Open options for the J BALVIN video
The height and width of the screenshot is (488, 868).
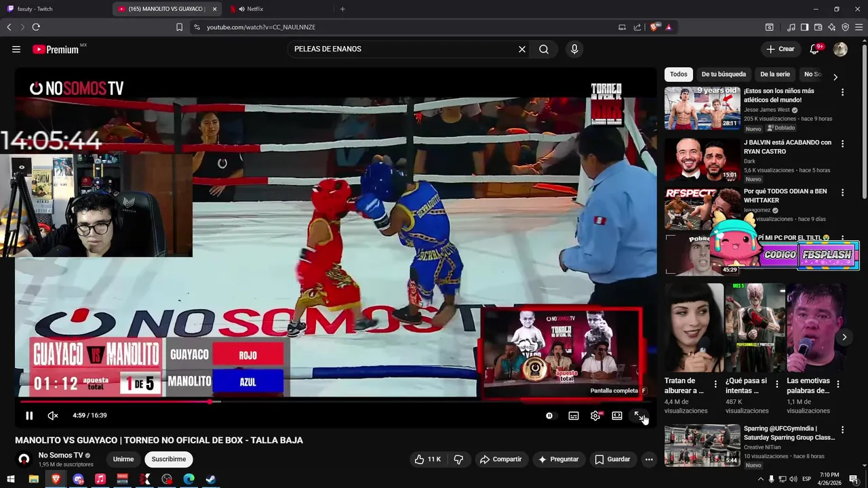tap(843, 144)
